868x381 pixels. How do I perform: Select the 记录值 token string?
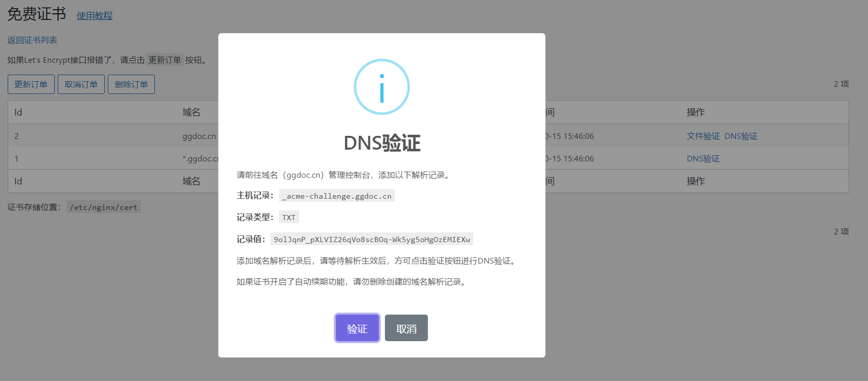tap(372, 239)
